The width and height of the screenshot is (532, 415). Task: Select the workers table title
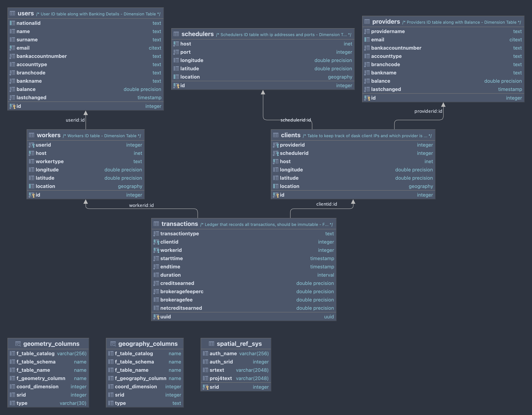48,135
